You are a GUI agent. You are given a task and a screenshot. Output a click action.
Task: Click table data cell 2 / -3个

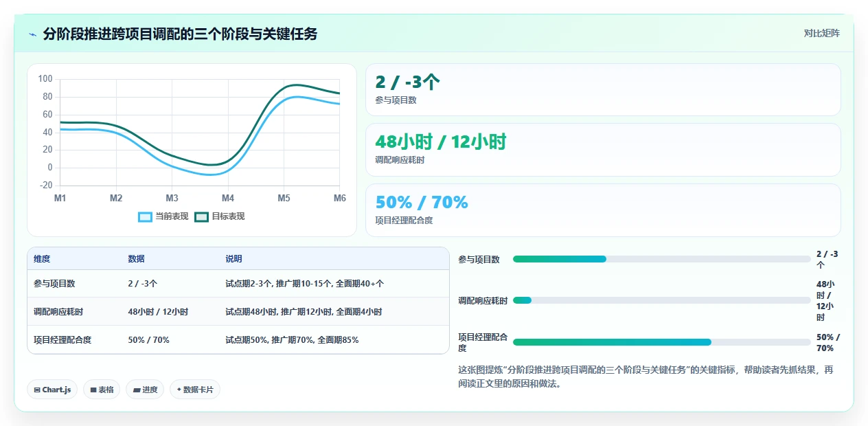pyautogui.click(x=143, y=283)
